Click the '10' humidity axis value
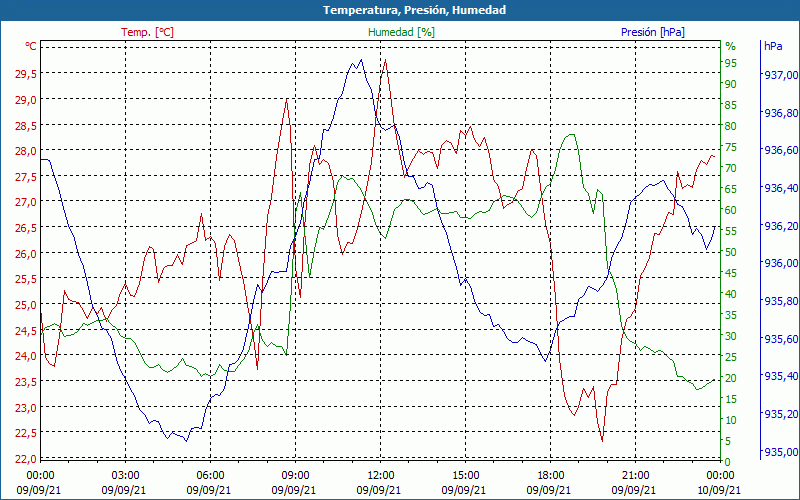Image resolution: width=800 pixels, height=500 pixels. [731, 420]
